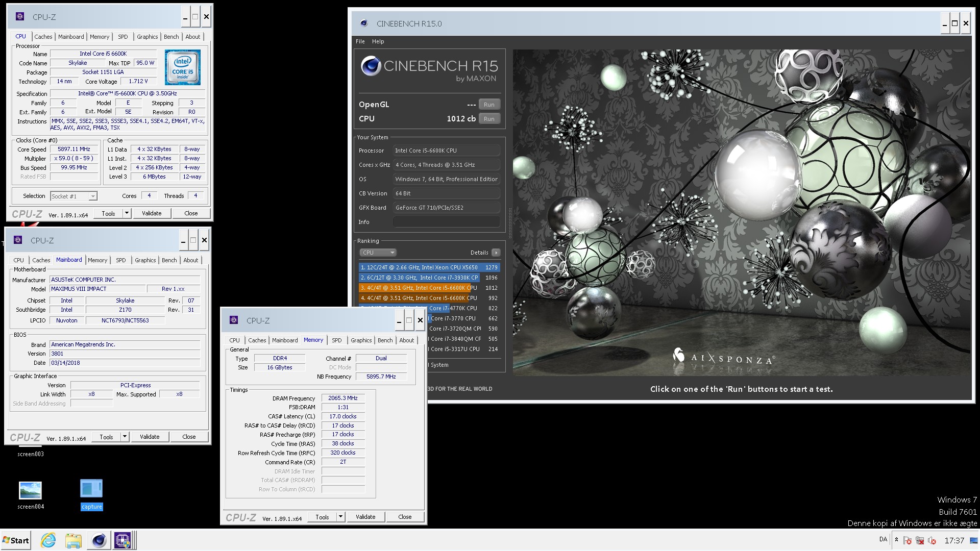Click BIOS Date value 03/14/2018
The image size is (980, 551).
(x=125, y=363)
